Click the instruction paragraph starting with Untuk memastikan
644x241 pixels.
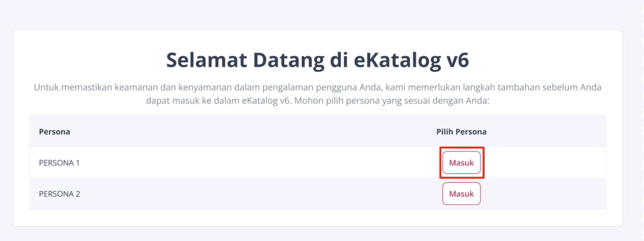(318, 88)
